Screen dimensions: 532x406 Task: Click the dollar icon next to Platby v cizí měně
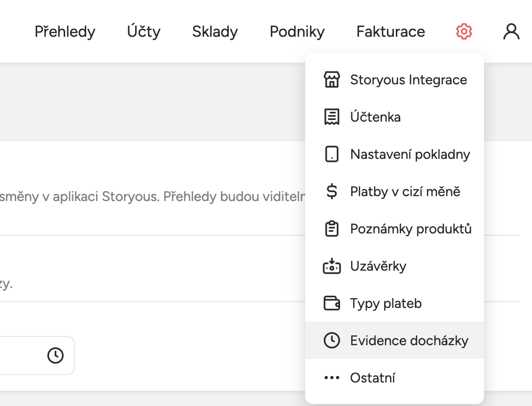point(332,191)
